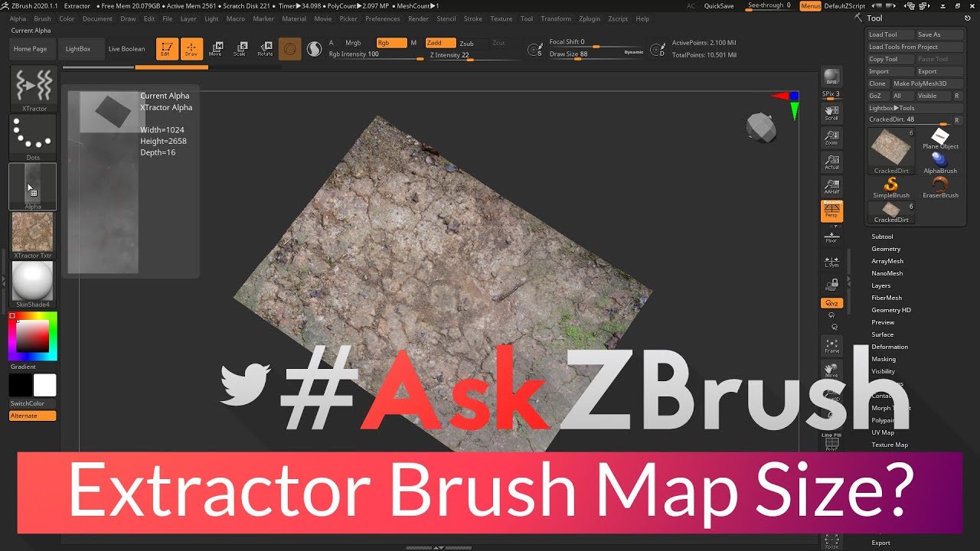Expand the Deformation subpalette
This screenshot has width=980, height=551.
coord(890,347)
